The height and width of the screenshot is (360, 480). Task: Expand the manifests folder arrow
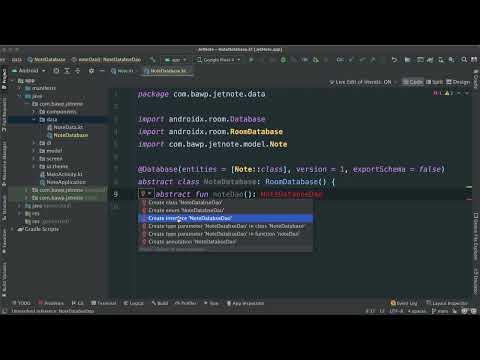tap(20, 88)
